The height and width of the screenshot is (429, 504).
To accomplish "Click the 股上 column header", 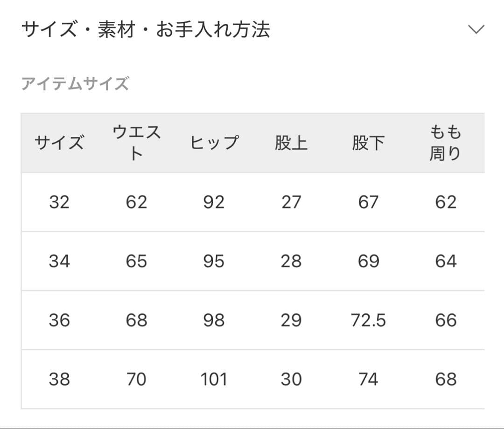I will 291,143.
